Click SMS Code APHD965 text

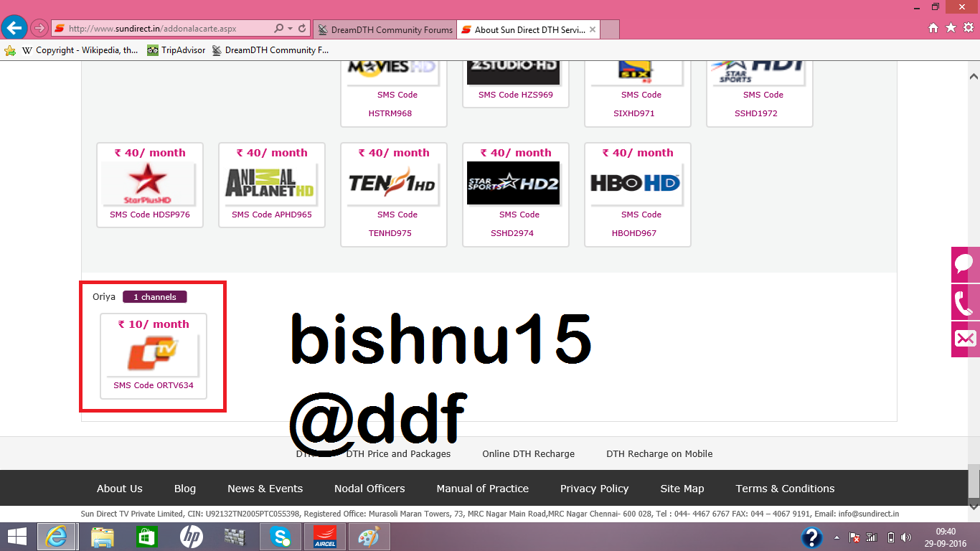272,215
